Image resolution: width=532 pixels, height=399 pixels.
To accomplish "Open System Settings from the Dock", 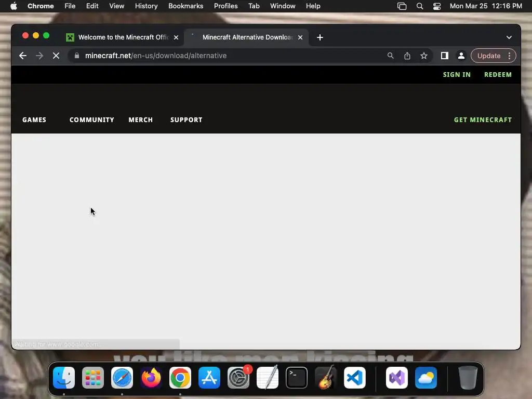I will pos(238,378).
